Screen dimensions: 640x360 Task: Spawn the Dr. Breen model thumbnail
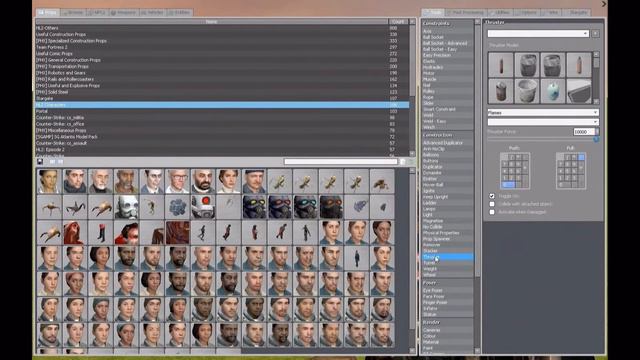click(100, 182)
